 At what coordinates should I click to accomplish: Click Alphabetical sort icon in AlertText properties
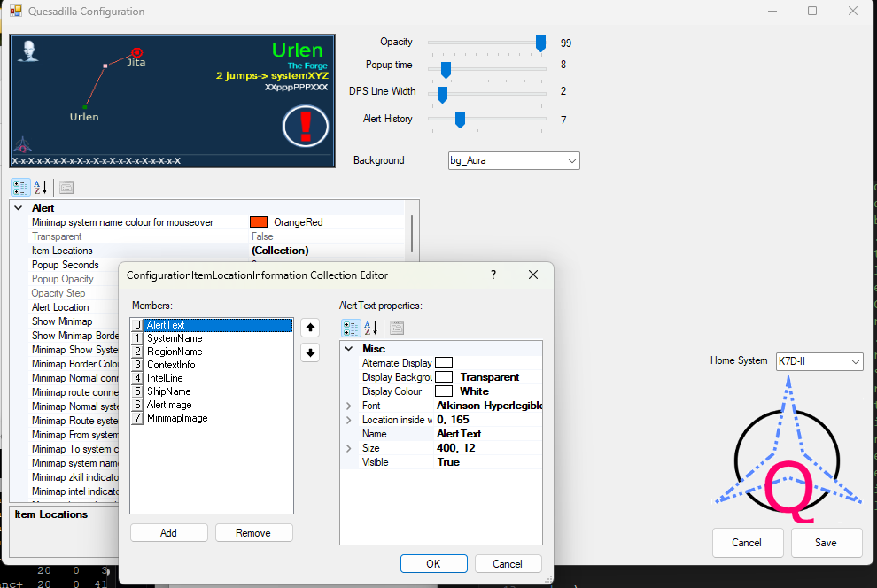[x=372, y=328]
